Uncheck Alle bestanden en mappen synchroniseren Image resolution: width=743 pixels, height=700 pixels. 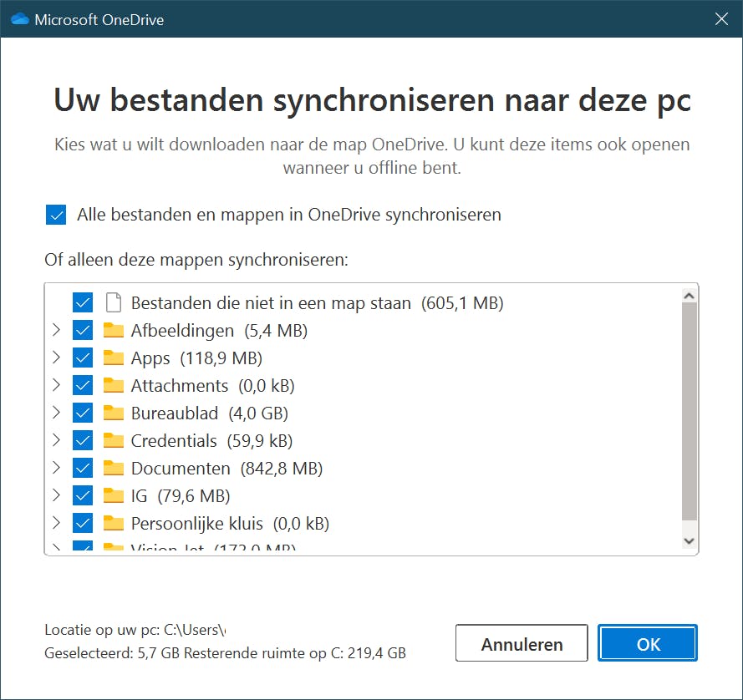(56, 216)
